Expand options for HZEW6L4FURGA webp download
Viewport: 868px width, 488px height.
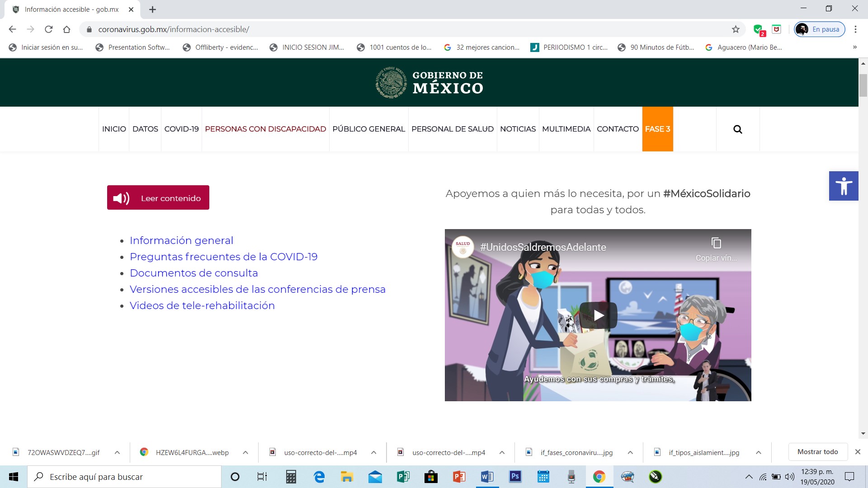coord(245,452)
